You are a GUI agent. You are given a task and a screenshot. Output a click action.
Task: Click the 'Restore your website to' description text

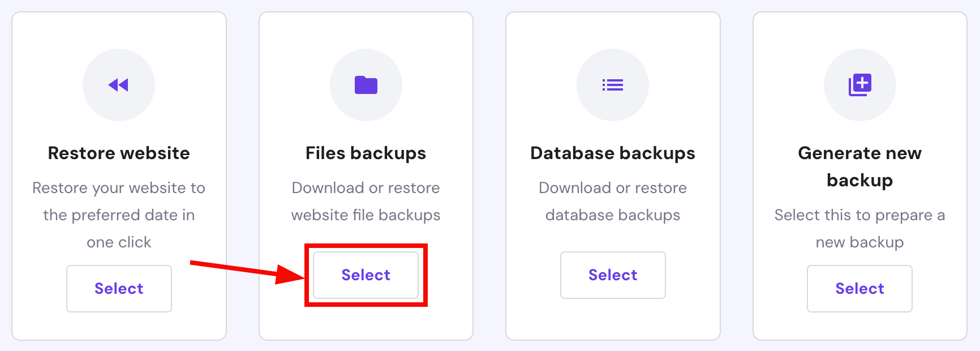pyautogui.click(x=119, y=188)
